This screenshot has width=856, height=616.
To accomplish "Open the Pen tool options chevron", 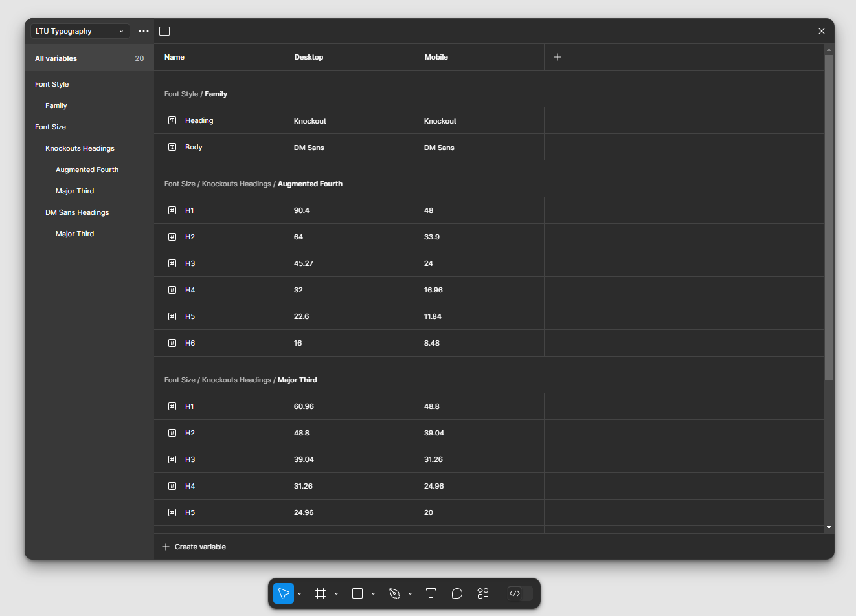I will point(409,593).
